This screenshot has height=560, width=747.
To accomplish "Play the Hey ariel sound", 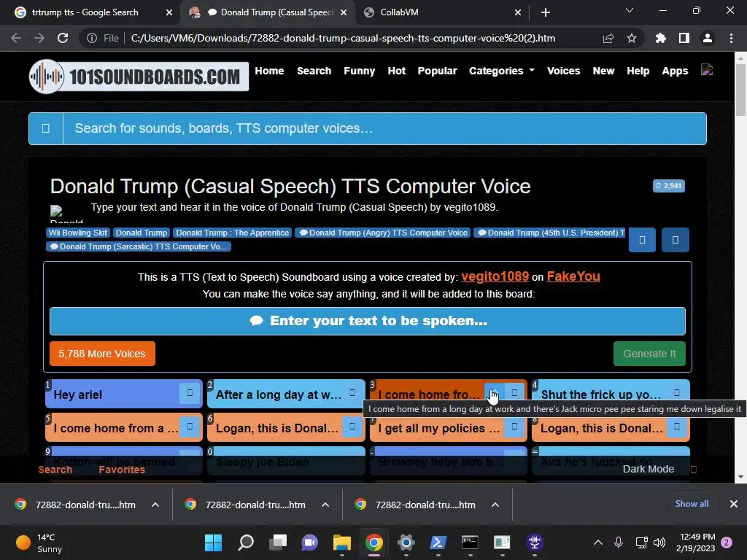I will pyautogui.click(x=112, y=394).
